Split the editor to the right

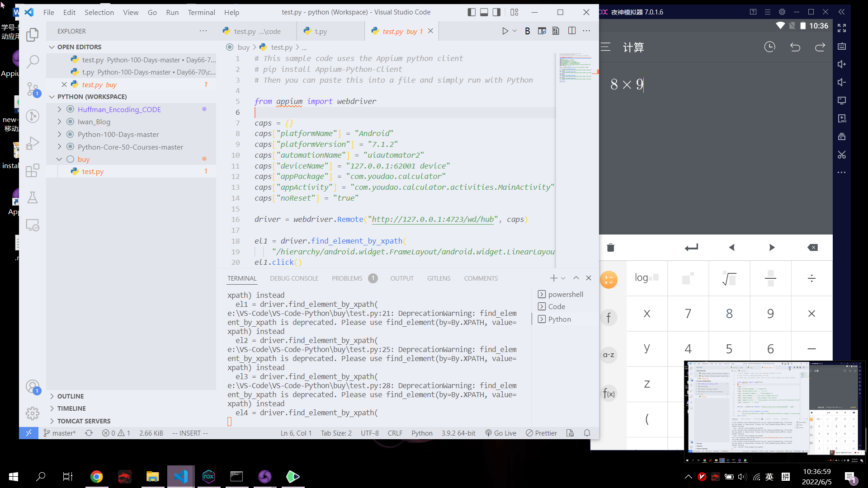572,31
